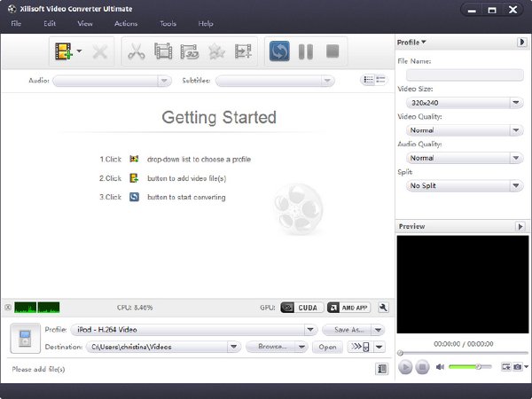The image size is (532, 399).
Task: Switch to the detailed list view mode
Action: coord(368,80)
